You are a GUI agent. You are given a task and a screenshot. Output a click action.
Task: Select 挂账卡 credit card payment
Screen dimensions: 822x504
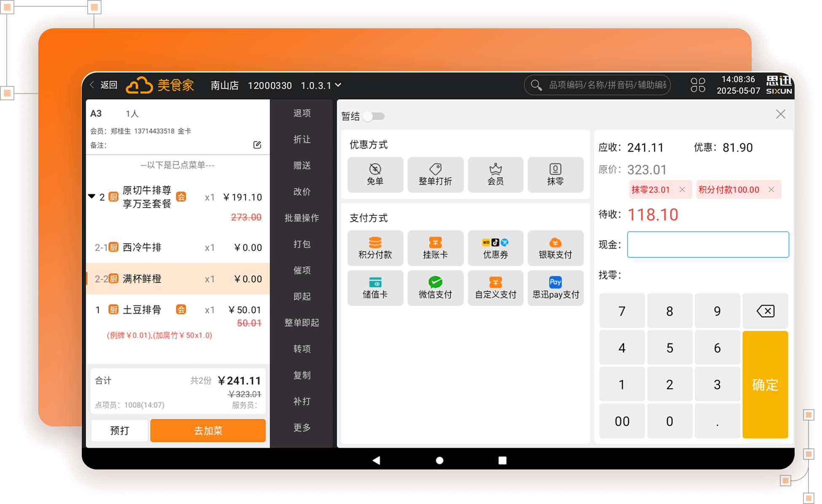pos(435,248)
